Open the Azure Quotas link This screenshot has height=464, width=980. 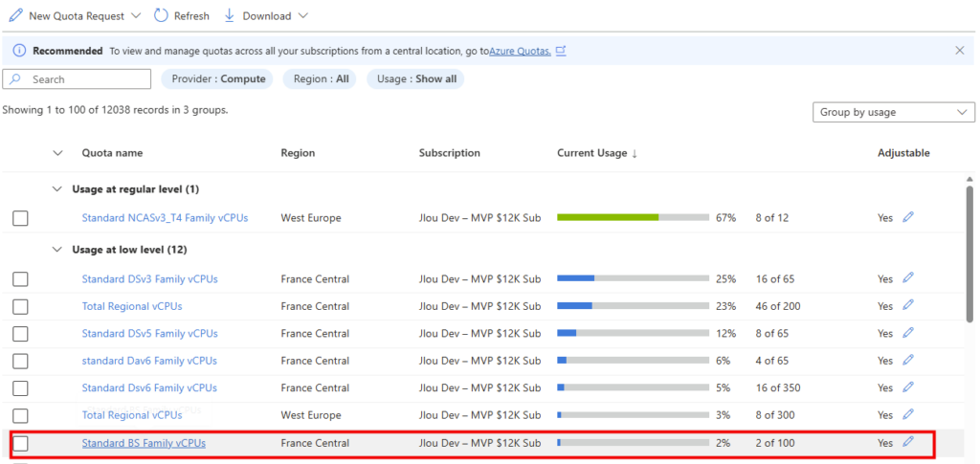point(520,52)
